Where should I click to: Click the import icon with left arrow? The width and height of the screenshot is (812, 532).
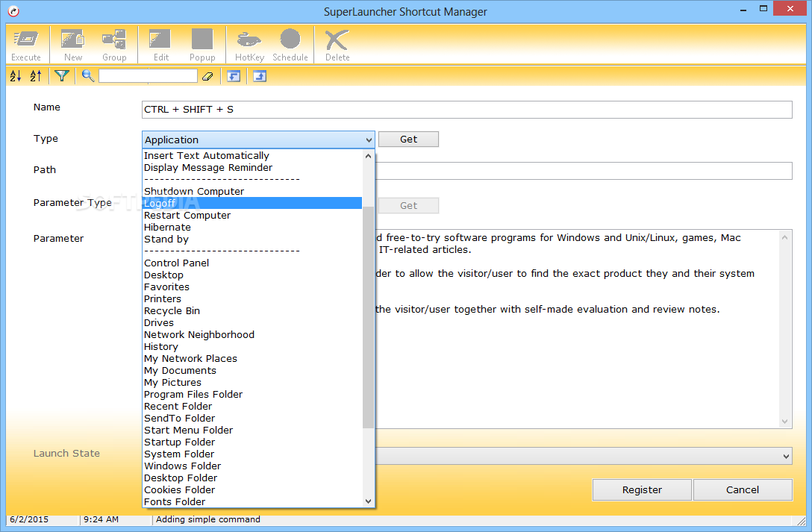[234, 76]
